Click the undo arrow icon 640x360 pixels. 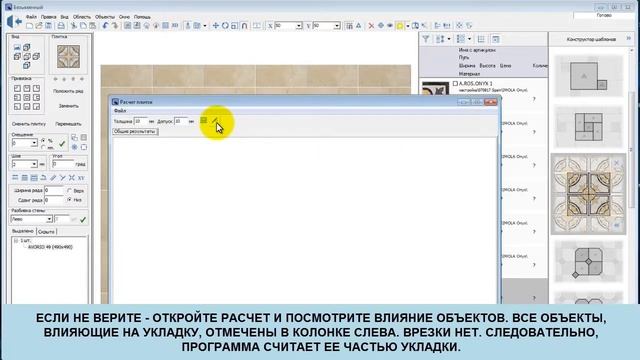[105, 26]
